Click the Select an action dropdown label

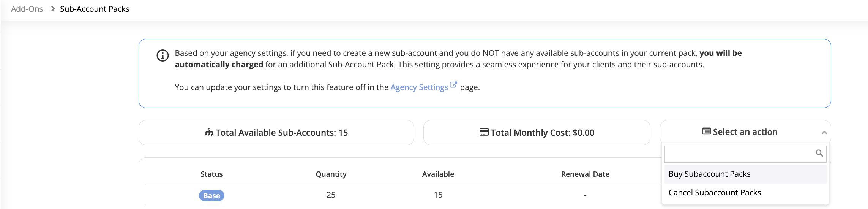pos(745,132)
